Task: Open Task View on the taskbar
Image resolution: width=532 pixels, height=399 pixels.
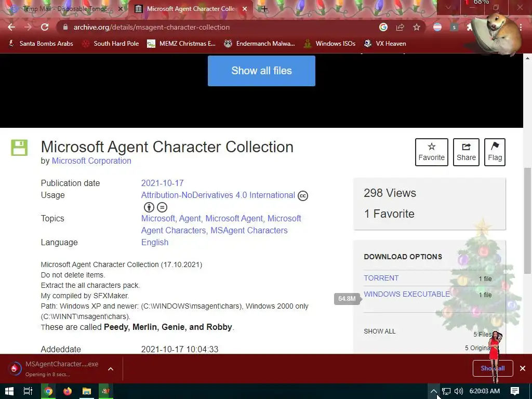Action: click(28, 391)
